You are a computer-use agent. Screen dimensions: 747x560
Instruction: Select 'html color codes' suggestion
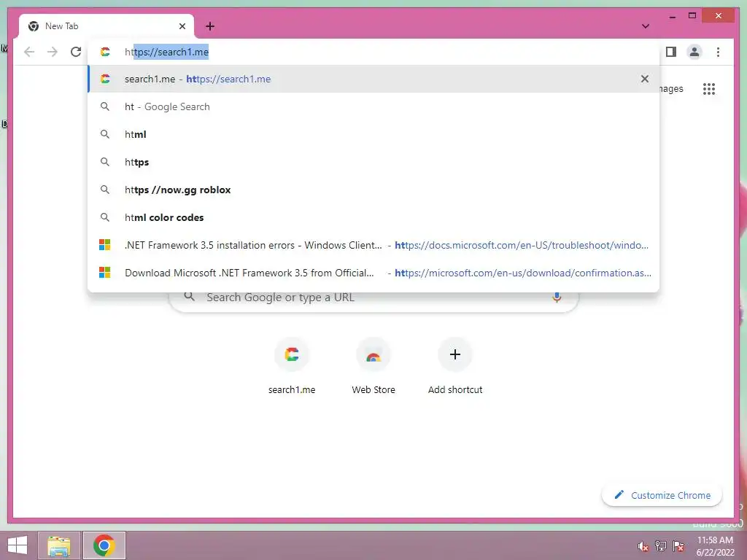[x=373, y=217]
